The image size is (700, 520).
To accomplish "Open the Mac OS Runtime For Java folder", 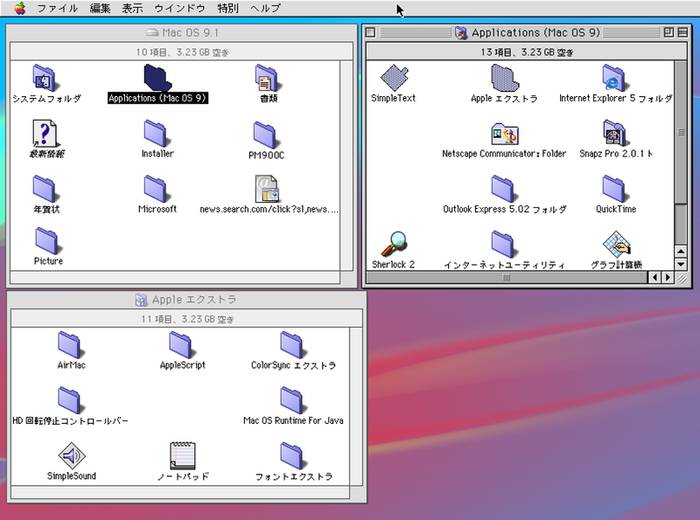I will click(292, 400).
